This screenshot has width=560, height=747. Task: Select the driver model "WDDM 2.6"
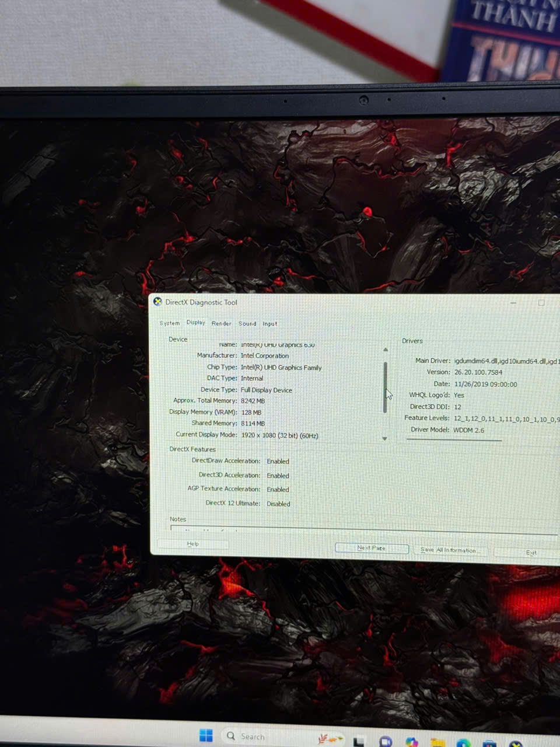pyautogui.click(x=469, y=430)
